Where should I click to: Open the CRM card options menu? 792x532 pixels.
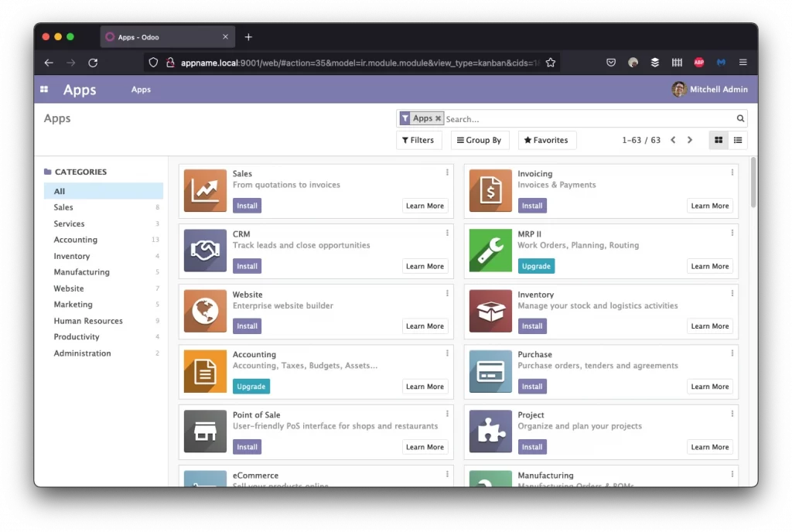coord(447,234)
